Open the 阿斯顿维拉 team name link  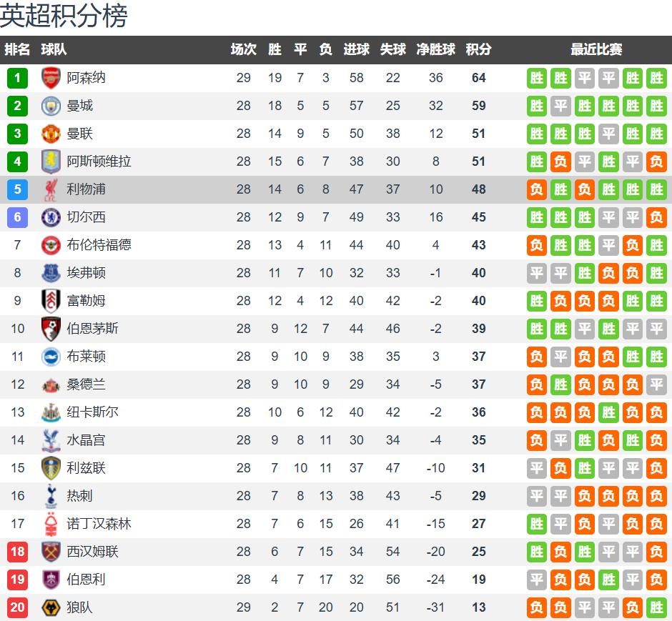[99, 162]
